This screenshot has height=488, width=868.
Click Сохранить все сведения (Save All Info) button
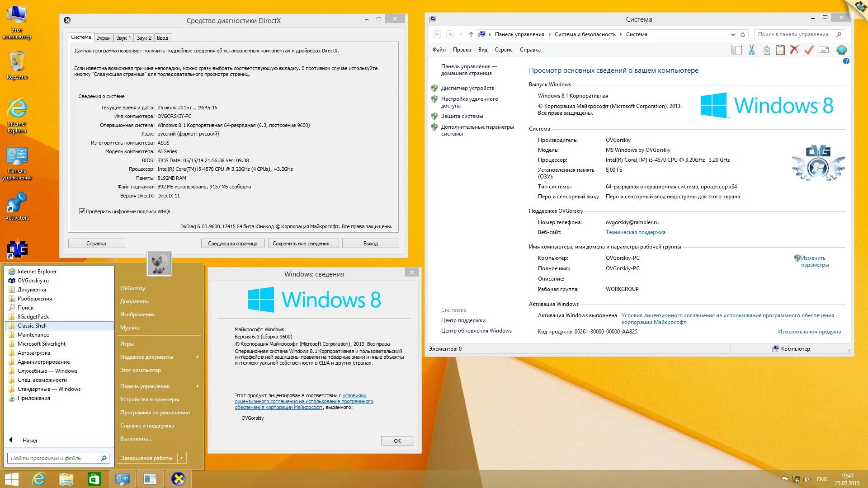tap(303, 243)
